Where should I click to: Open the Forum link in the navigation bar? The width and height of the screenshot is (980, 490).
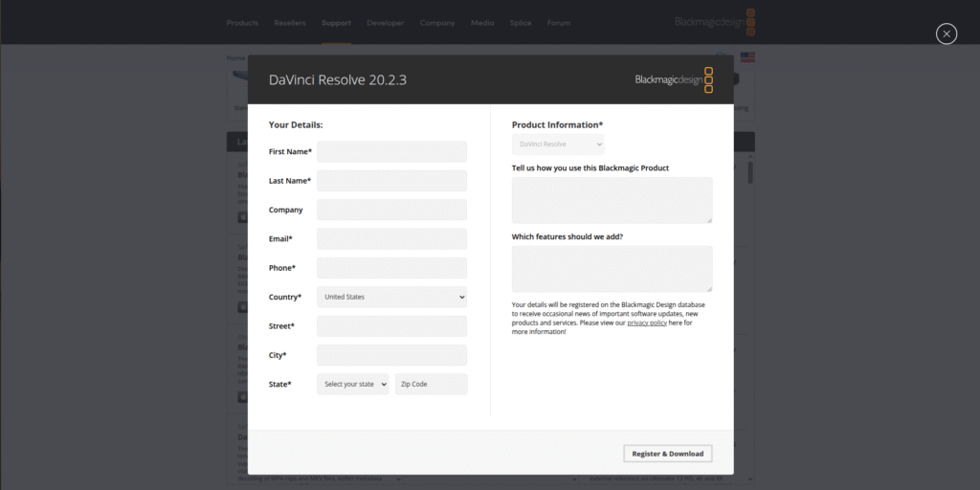click(x=559, y=23)
